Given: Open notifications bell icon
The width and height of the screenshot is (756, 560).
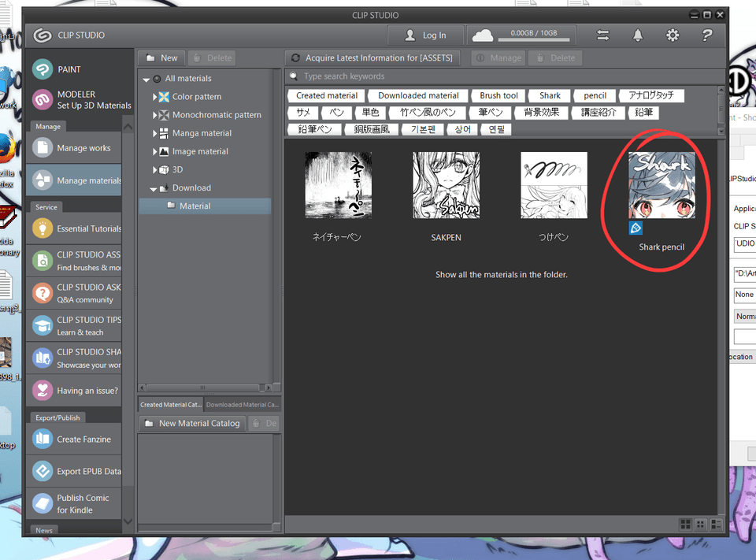Looking at the screenshot, I should 638,35.
